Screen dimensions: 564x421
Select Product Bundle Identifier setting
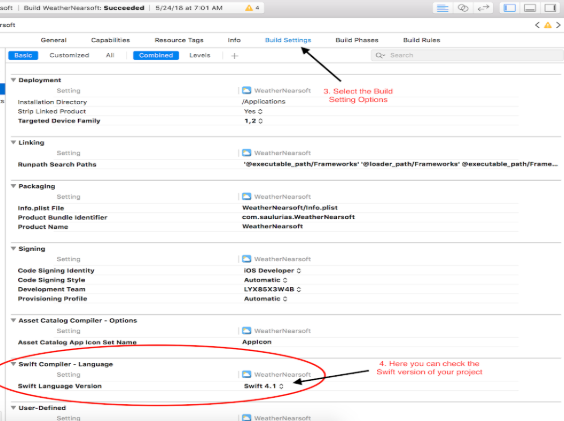63,217
